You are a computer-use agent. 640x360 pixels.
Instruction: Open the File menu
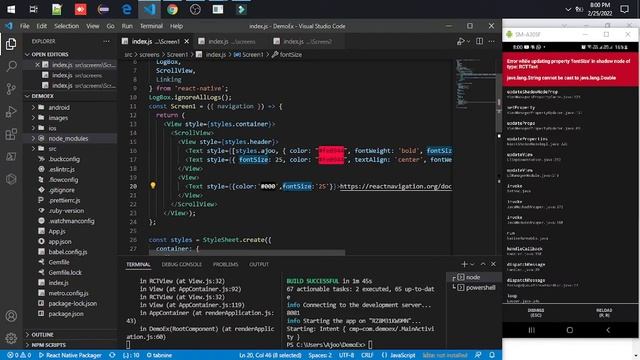[x=25, y=26]
